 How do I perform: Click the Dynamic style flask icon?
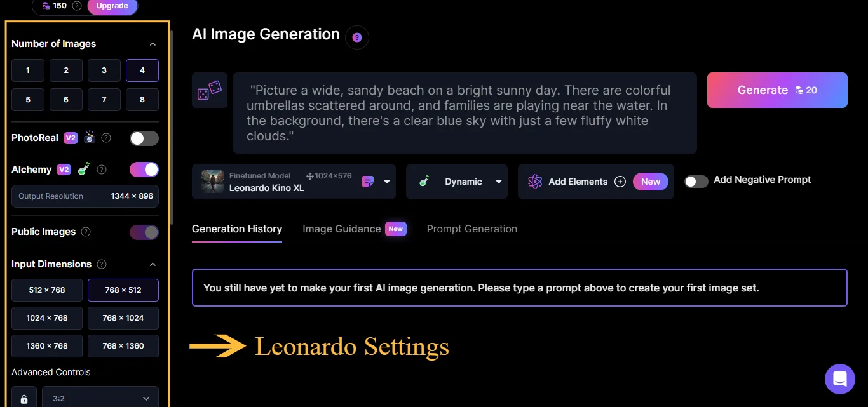click(x=424, y=182)
